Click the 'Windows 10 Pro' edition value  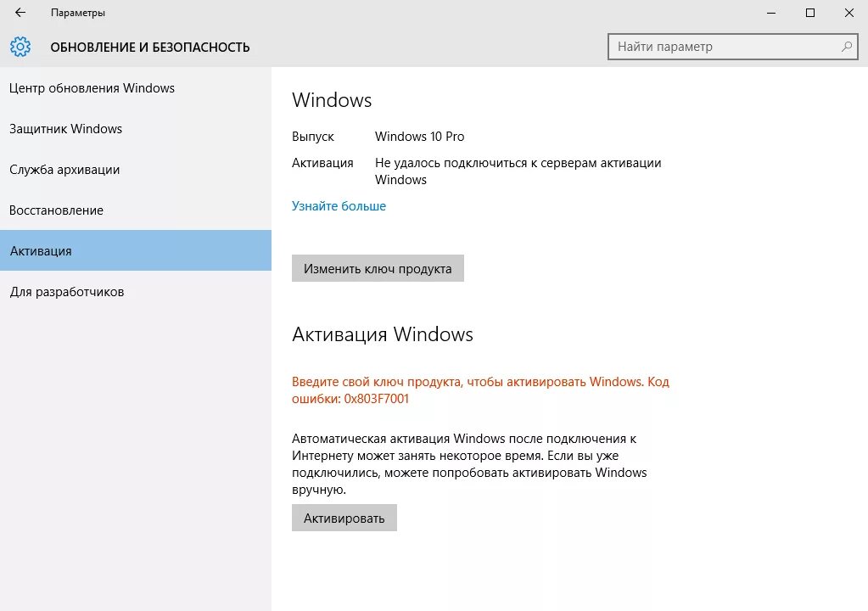point(420,137)
